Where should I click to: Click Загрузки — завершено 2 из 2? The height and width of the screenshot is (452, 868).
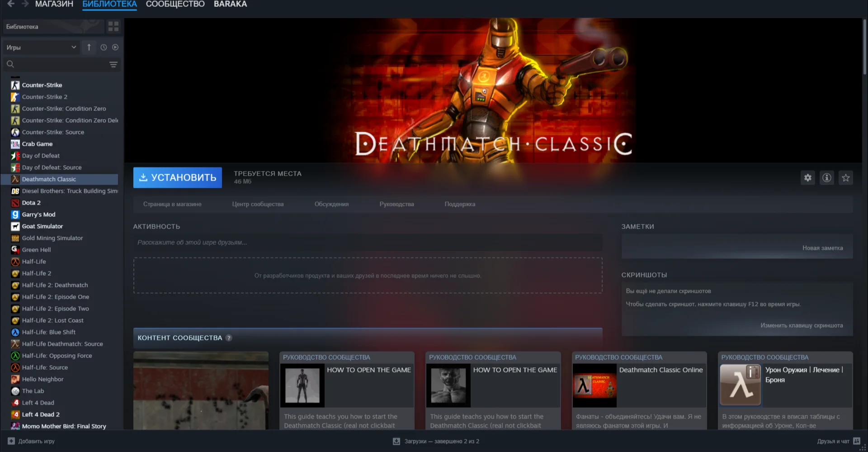click(441, 441)
